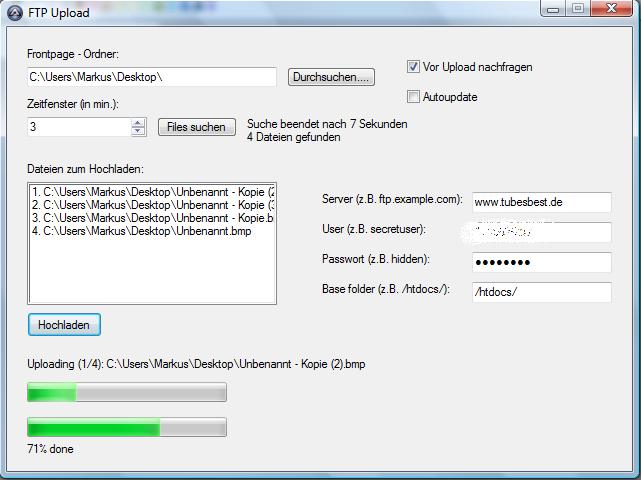The image size is (641, 480).
Task: Click the Files suchen button
Action: point(197,127)
